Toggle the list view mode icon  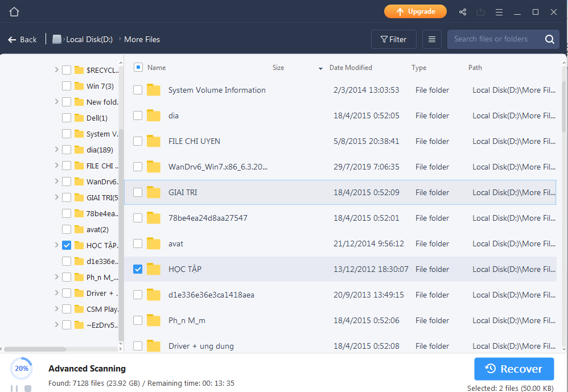[x=432, y=39]
